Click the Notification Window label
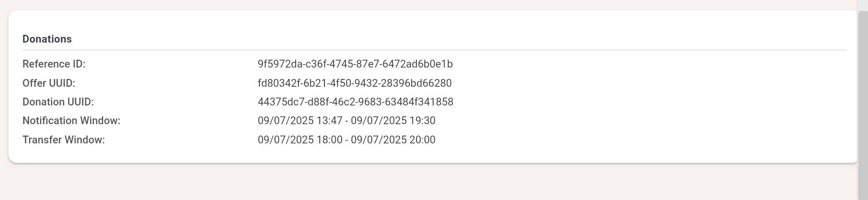 click(71, 121)
